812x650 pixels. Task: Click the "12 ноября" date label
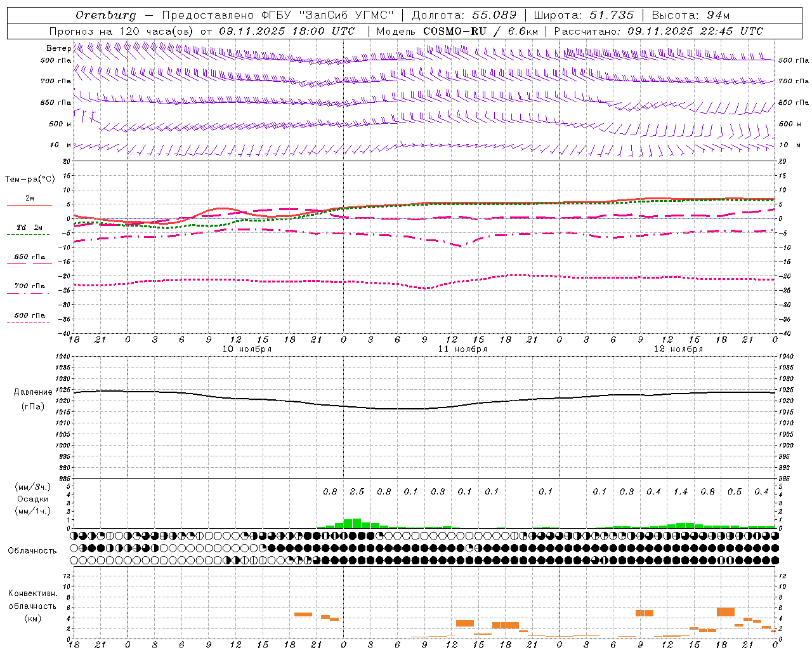click(678, 349)
